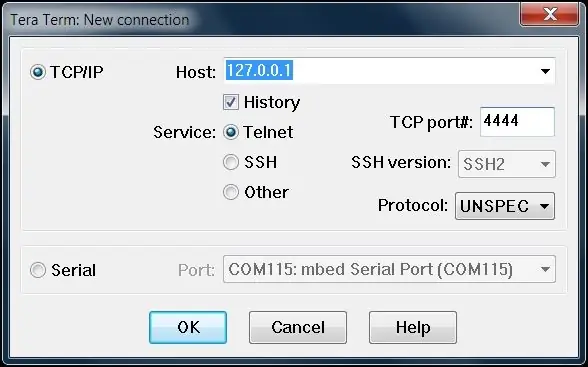Switch to the Serial connection radio button
The height and width of the screenshot is (367, 588).
[38, 270]
